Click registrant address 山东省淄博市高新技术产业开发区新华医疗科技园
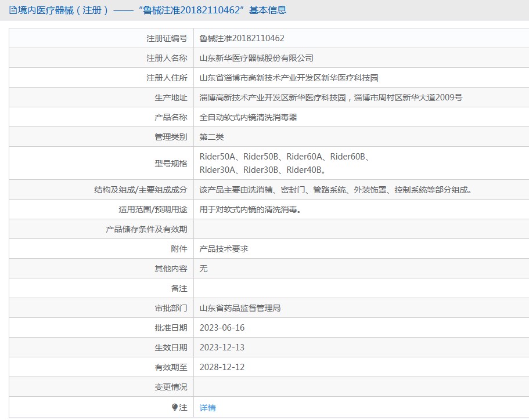This screenshot has height=420, width=529. [x=289, y=78]
